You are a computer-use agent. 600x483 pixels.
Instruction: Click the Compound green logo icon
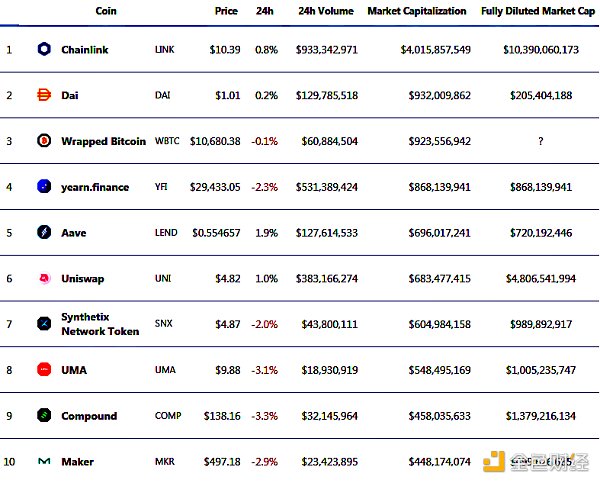[44, 415]
